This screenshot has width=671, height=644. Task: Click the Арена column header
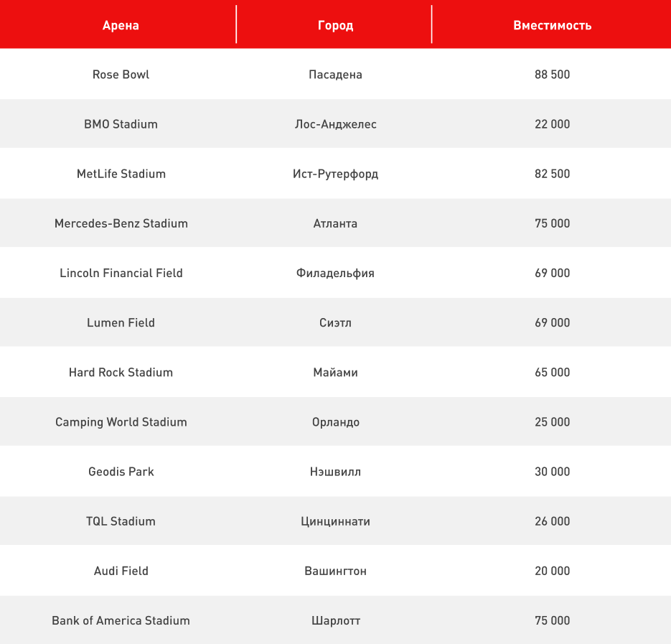pos(121,25)
